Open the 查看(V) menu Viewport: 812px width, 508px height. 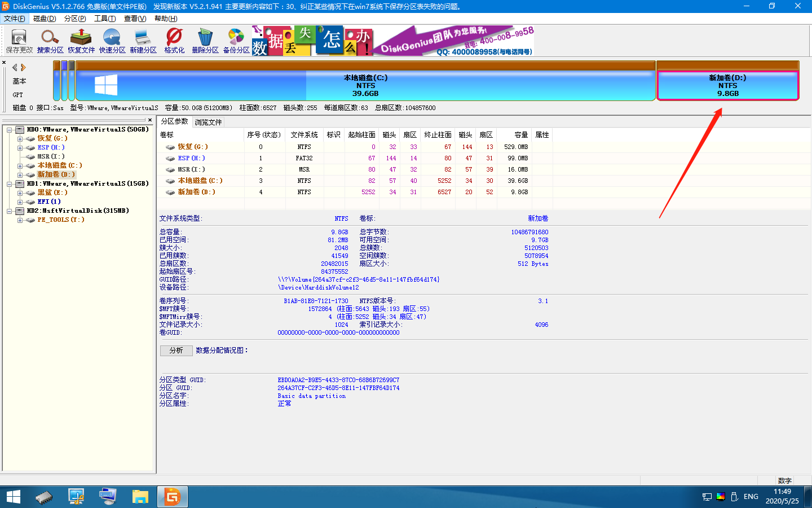click(x=135, y=19)
